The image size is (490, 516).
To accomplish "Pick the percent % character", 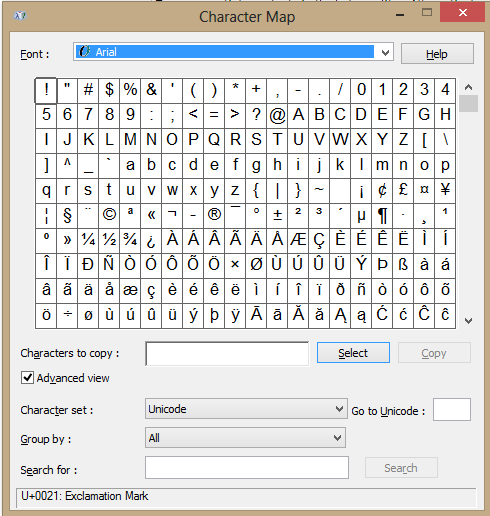I will point(130,90).
